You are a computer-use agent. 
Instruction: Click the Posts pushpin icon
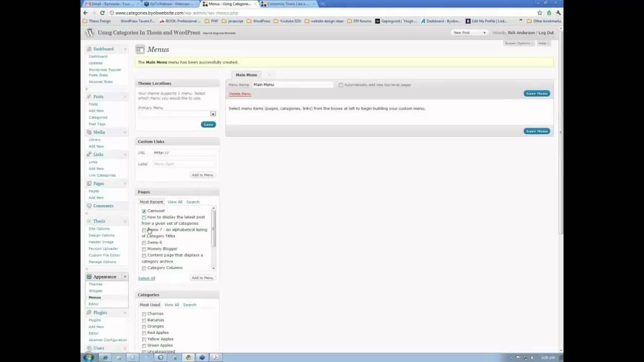point(89,97)
